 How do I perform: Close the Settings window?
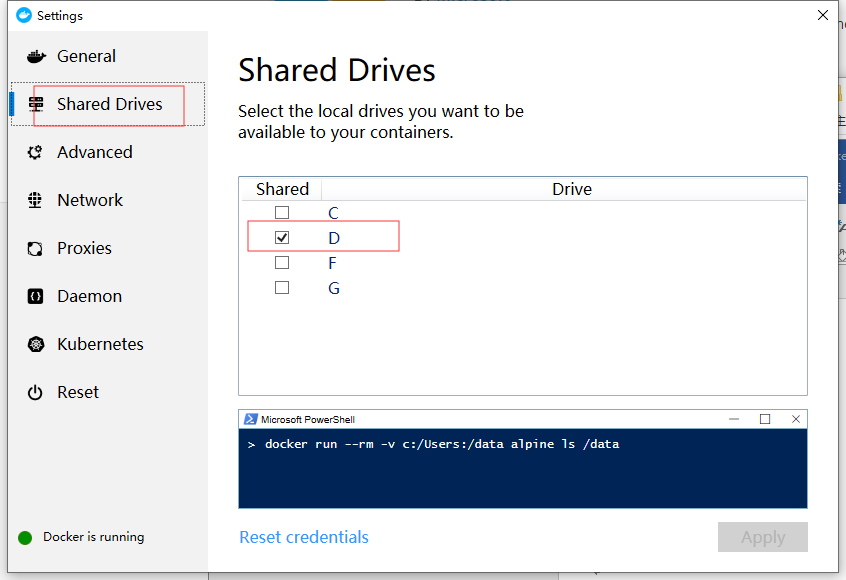click(823, 15)
